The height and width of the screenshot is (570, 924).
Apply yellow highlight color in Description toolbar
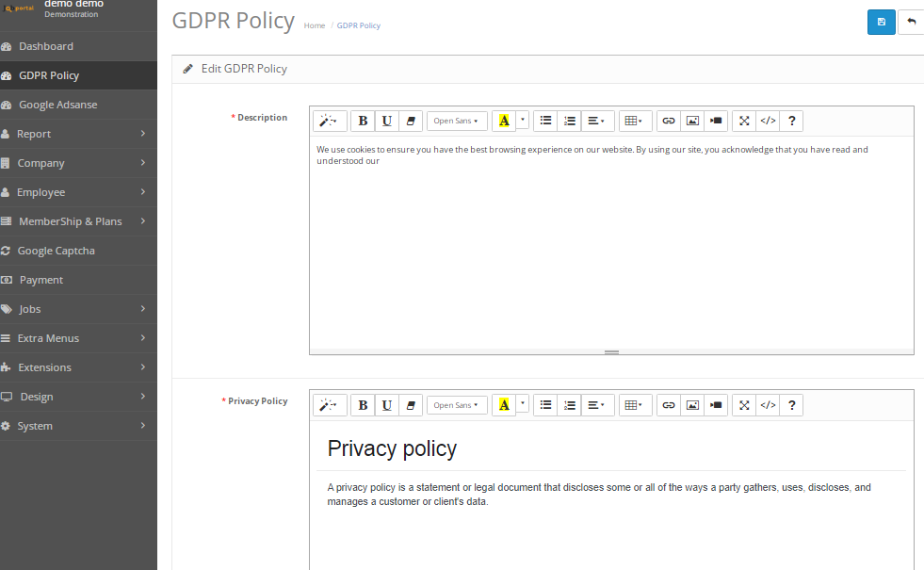(x=504, y=122)
